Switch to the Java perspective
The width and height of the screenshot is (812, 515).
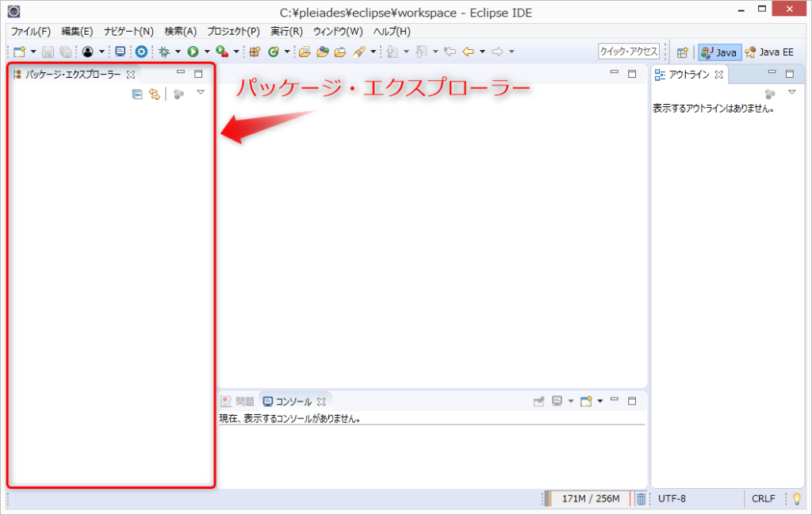[720, 52]
